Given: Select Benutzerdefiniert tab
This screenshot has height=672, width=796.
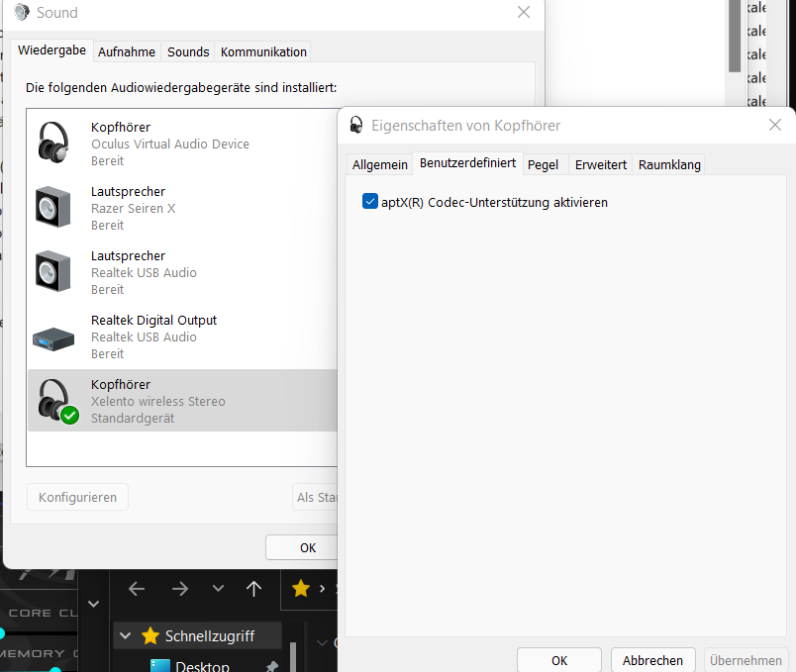Looking at the screenshot, I should point(467,163).
